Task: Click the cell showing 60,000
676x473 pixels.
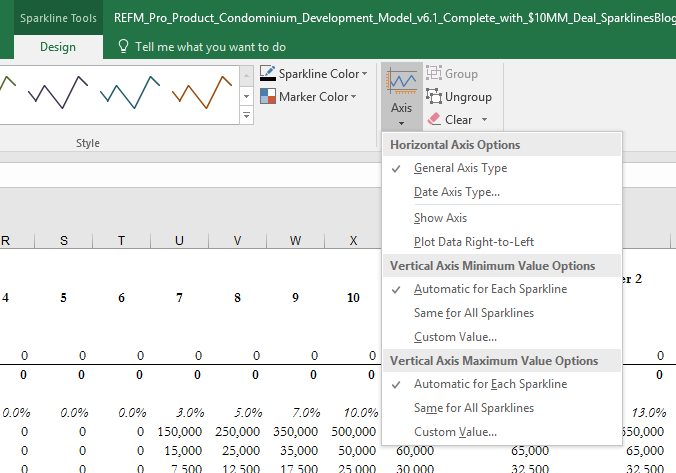Action: [415, 451]
